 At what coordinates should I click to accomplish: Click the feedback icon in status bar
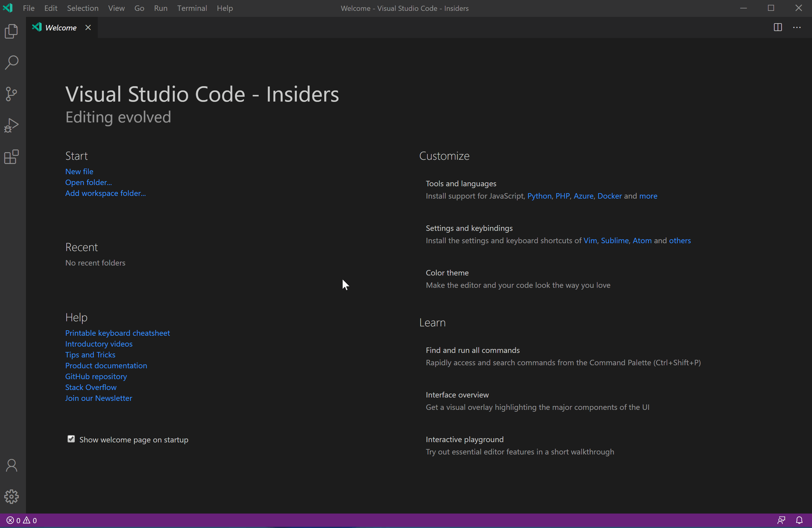[x=781, y=520]
